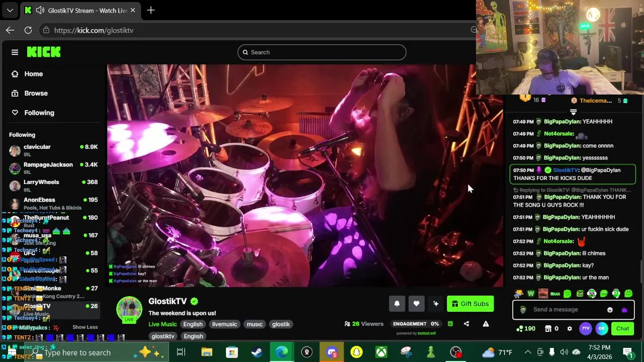The image size is (644, 362).
Task: Open the weather widget showing 71°F
Action: coord(497,352)
